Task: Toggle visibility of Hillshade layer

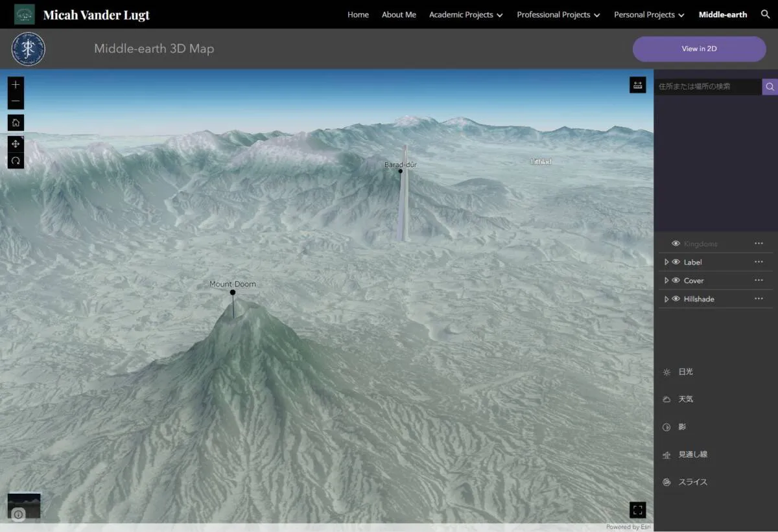Action: click(x=676, y=299)
